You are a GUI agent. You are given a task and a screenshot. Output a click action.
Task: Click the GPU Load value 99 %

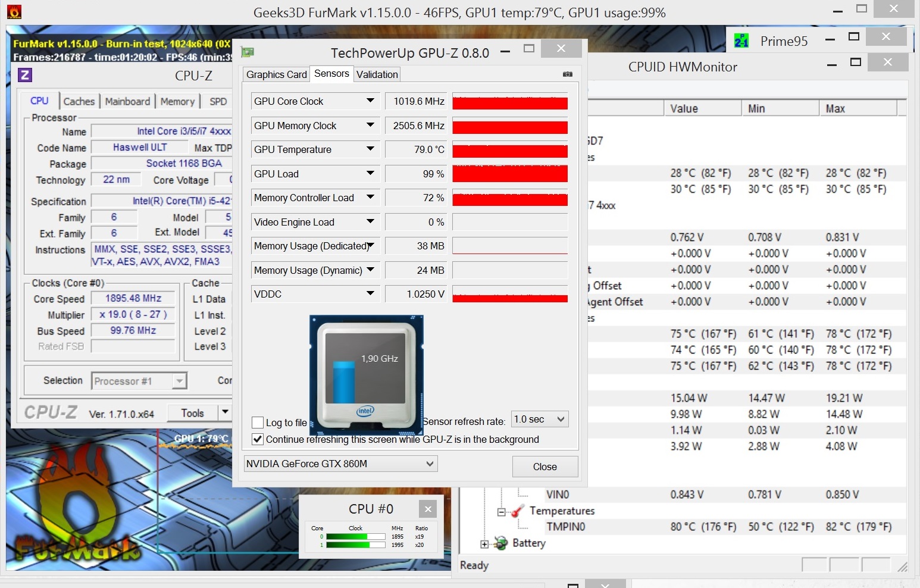click(x=417, y=174)
